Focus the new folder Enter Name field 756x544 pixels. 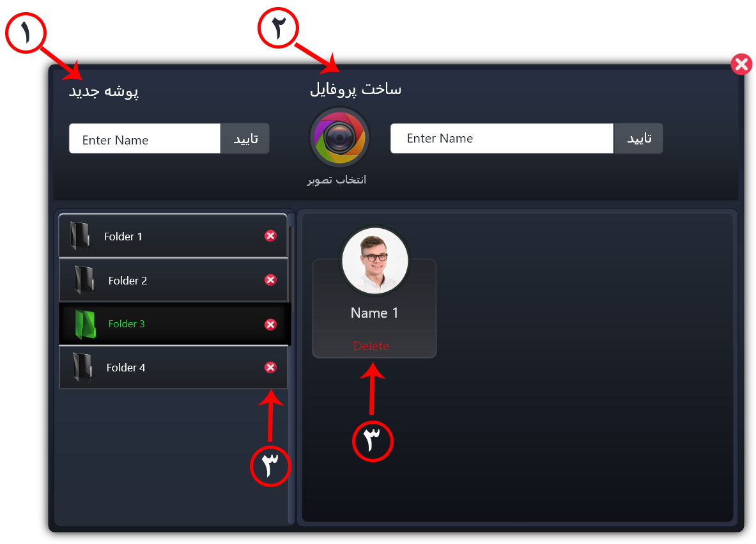144,139
